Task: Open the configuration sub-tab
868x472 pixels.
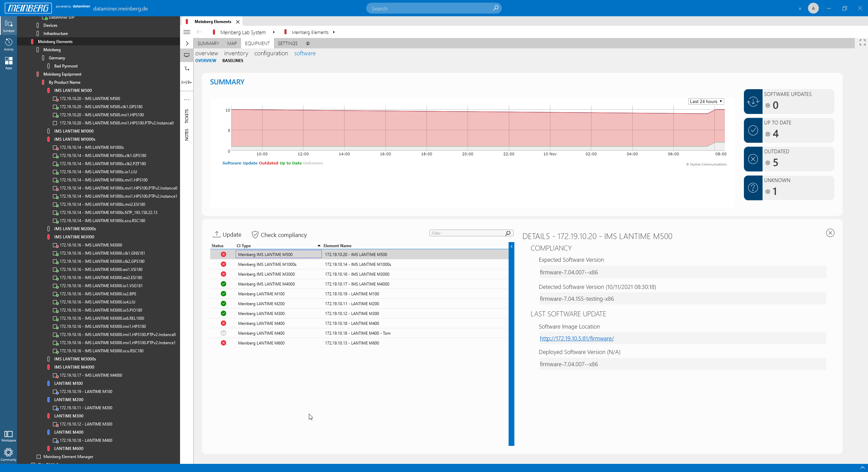Action: [x=271, y=53]
